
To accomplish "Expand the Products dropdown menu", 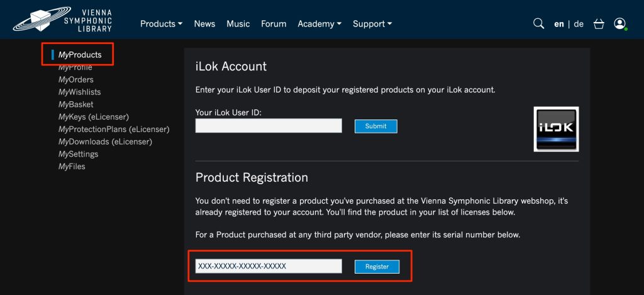I will pos(161,24).
